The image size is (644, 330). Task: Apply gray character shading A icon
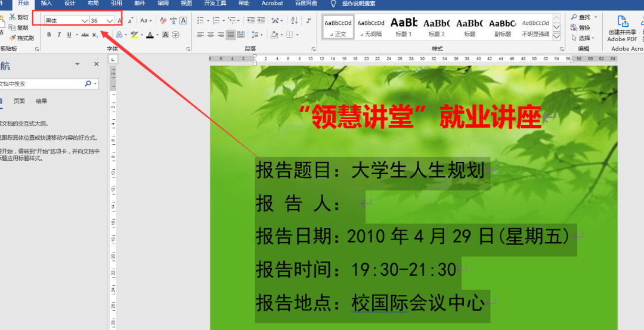point(165,35)
